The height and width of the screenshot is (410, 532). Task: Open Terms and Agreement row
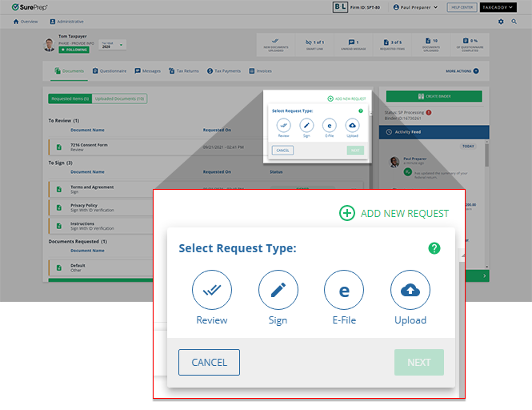[x=101, y=189]
